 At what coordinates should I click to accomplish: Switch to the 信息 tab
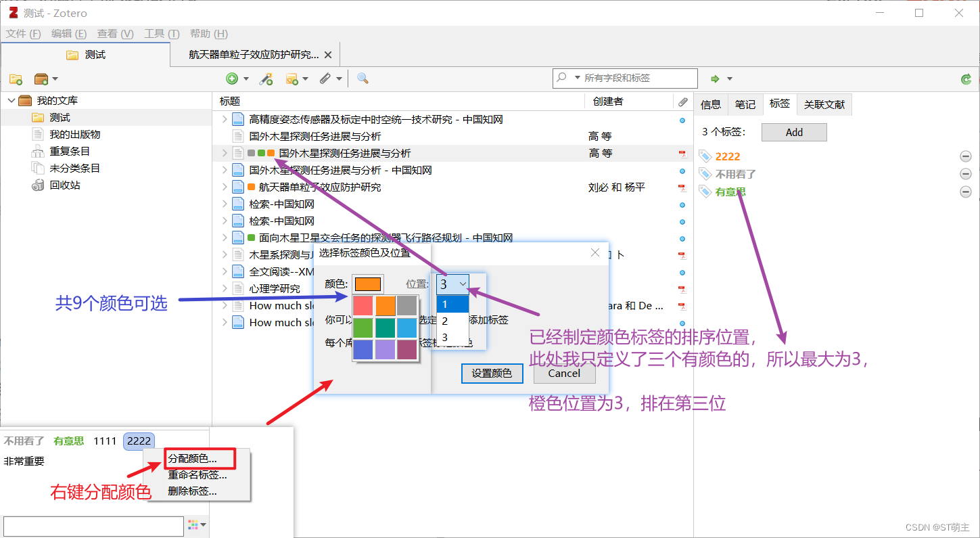coord(711,104)
